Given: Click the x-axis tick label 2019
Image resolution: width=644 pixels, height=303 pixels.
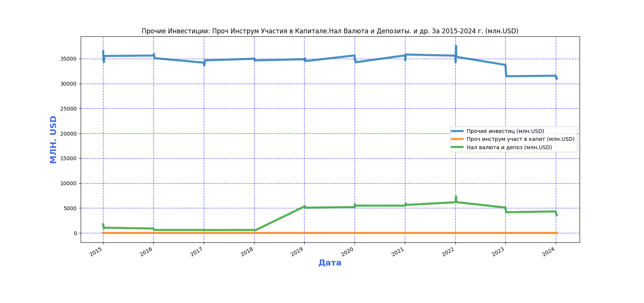Looking at the screenshot, I should coord(298,251).
